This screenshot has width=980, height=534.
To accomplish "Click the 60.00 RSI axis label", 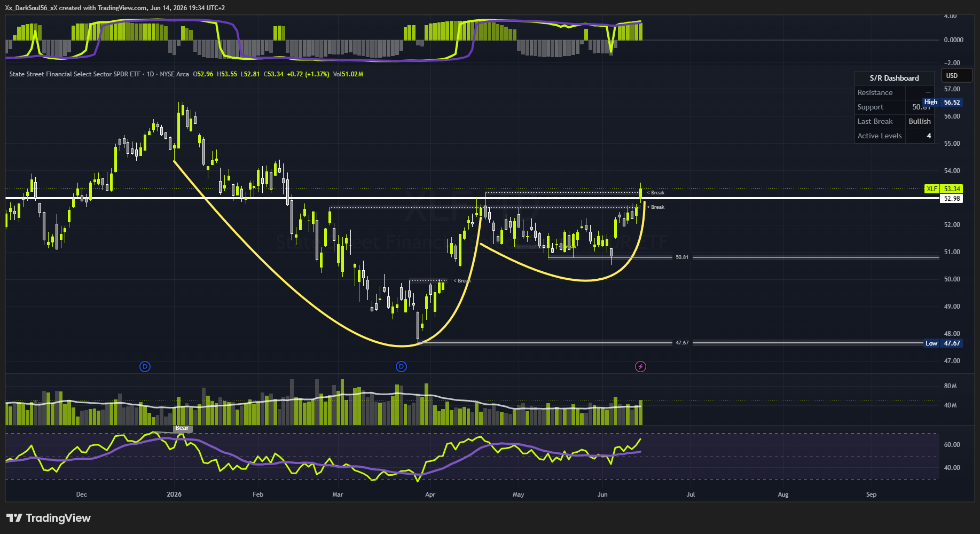I will point(952,445).
